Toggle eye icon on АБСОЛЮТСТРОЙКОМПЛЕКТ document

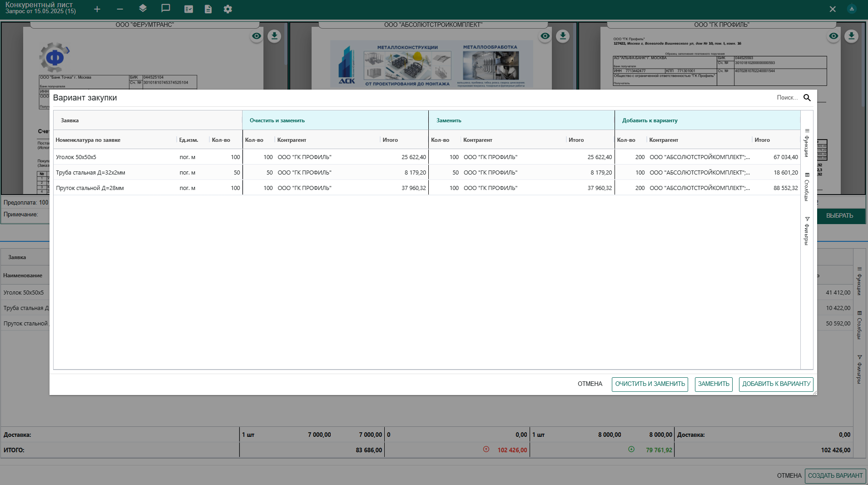545,36
